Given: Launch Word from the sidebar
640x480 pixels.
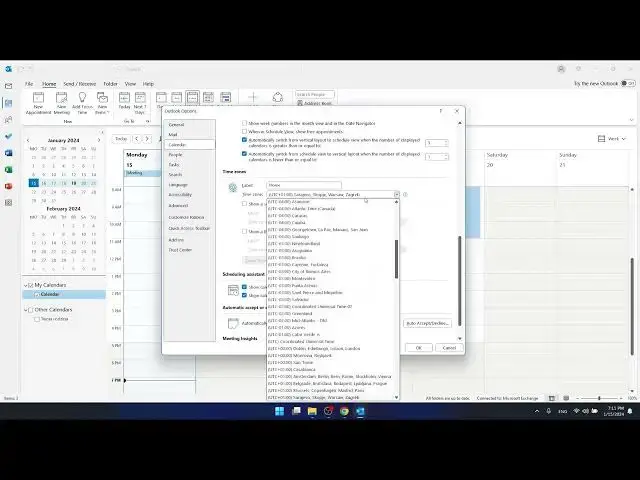Looking at the screenshot, I should [9, 153].
